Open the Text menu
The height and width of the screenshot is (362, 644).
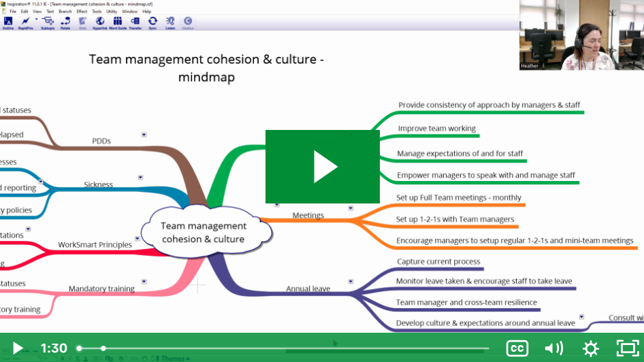(50, 12)
